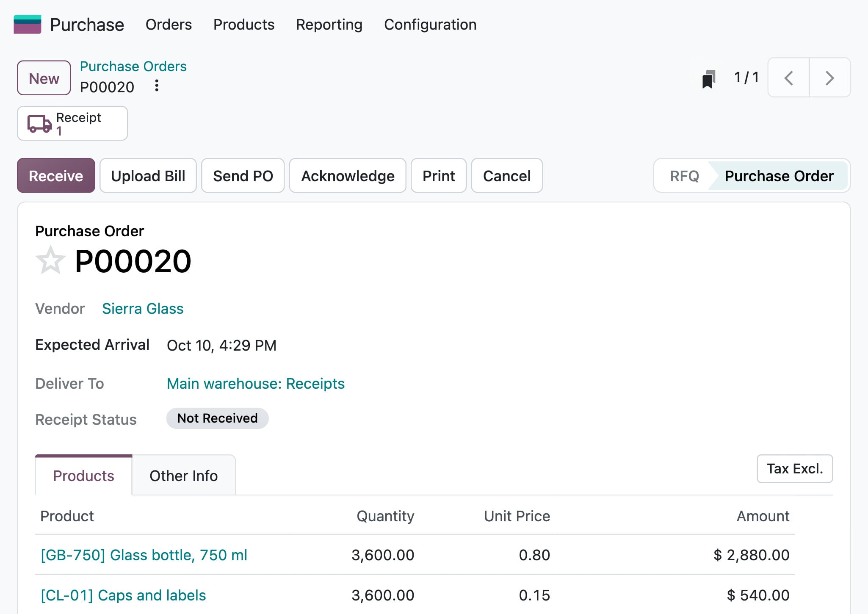Click amount $ 2,880.00

(x=752, y=555)
